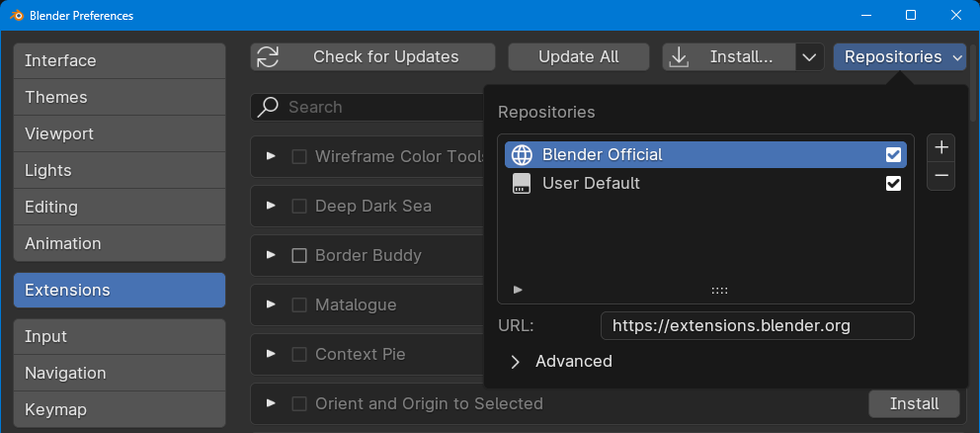
Task: Expand Orient and Origin to Selected entry
Action: click(x=271, y=403)
